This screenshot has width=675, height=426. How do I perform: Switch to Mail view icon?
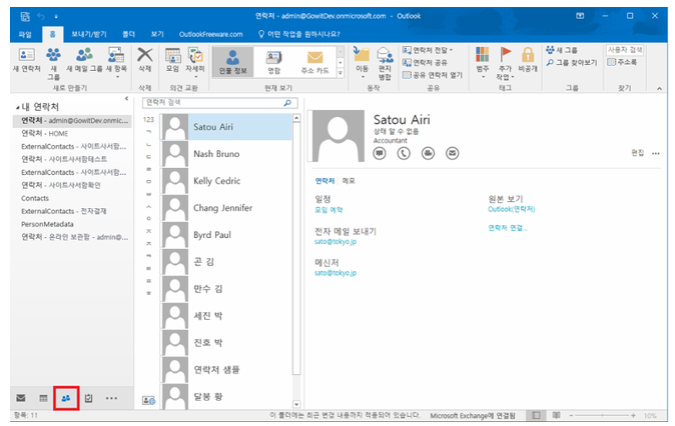[21, 397]
